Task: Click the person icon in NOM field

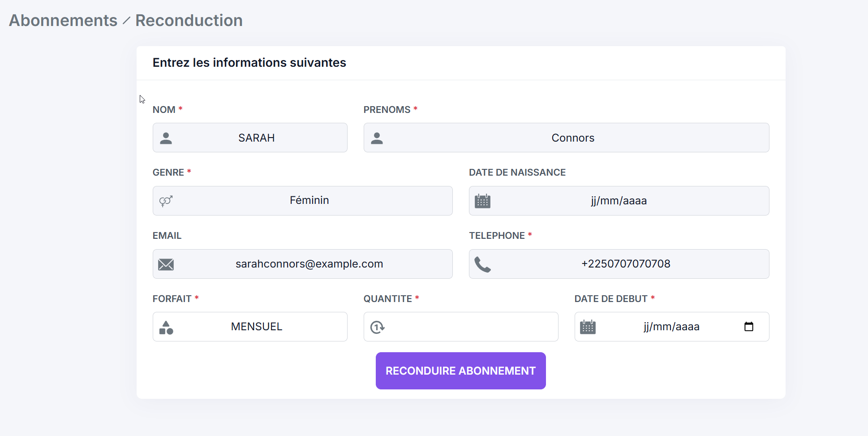Action: click(166, 138)
